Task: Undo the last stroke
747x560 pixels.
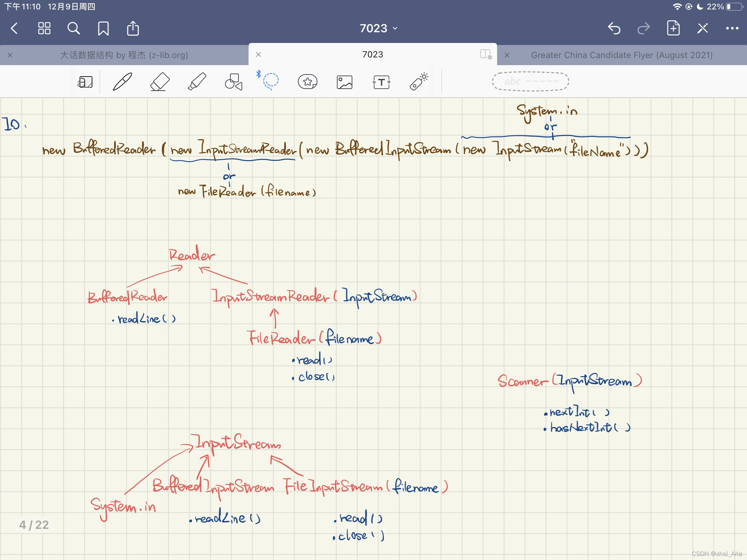Action: [614, 28]
